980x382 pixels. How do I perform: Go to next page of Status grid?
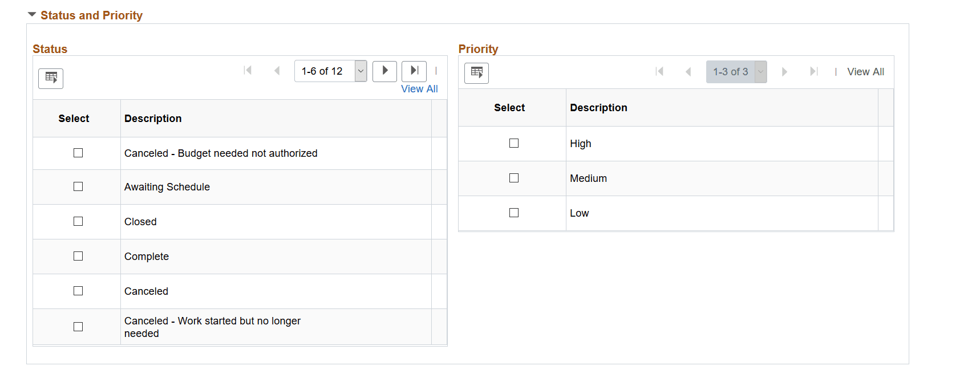click(384, 71)
